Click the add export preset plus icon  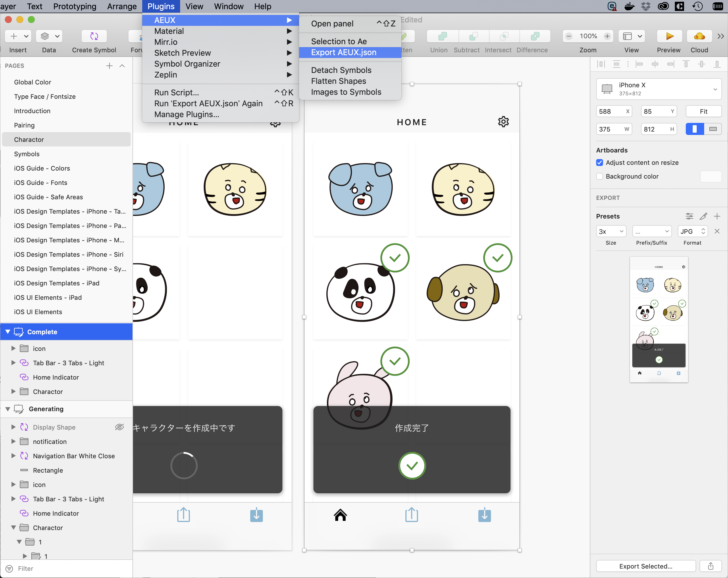point(717,216)
